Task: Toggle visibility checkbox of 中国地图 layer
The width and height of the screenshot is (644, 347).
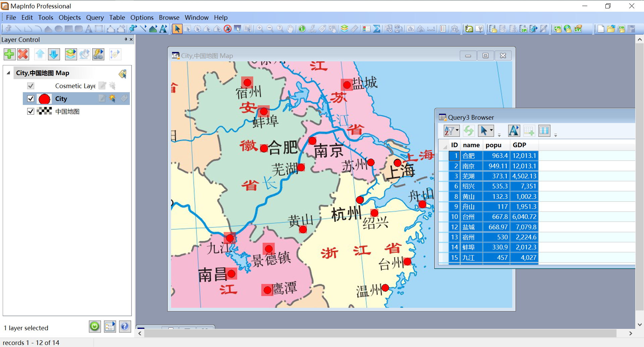Action: coord(31,111)
